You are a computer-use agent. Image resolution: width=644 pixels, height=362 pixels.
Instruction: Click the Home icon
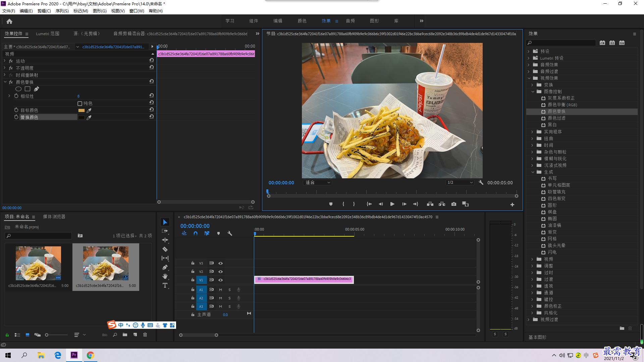[9, 21]
